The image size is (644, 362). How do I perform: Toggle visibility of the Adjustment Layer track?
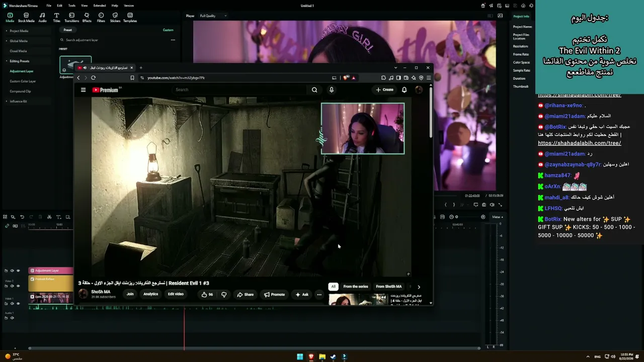coord(18,270)
